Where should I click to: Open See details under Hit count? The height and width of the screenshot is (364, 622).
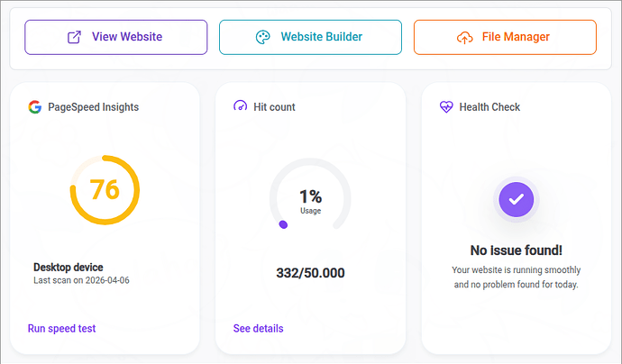pyautogui.click(x=258, y=329)
